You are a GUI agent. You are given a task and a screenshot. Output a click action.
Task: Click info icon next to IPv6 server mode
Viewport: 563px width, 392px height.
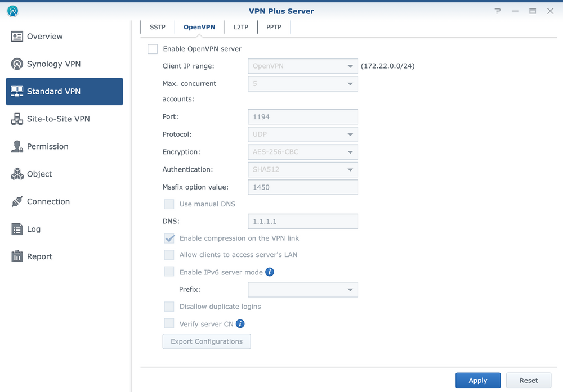[270, 272]
